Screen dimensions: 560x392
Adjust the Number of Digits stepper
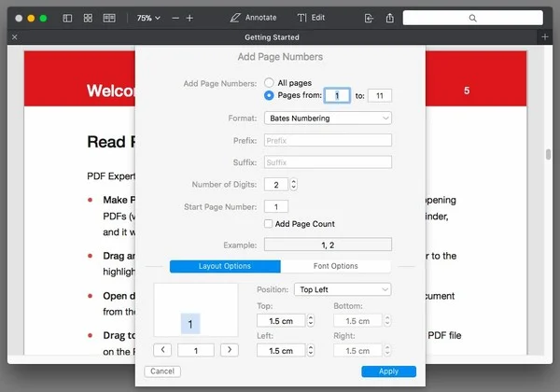click(x=294, y=185)
